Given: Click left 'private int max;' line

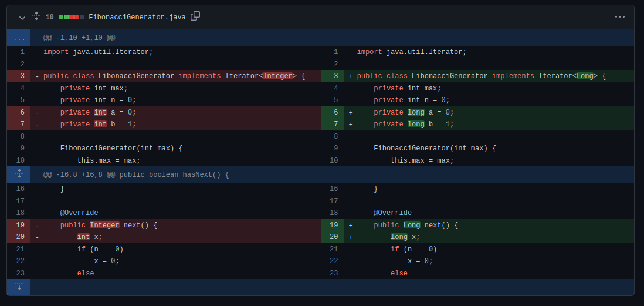Looking at the screenshot, I should pyautogui.click(x=94, y=88).
